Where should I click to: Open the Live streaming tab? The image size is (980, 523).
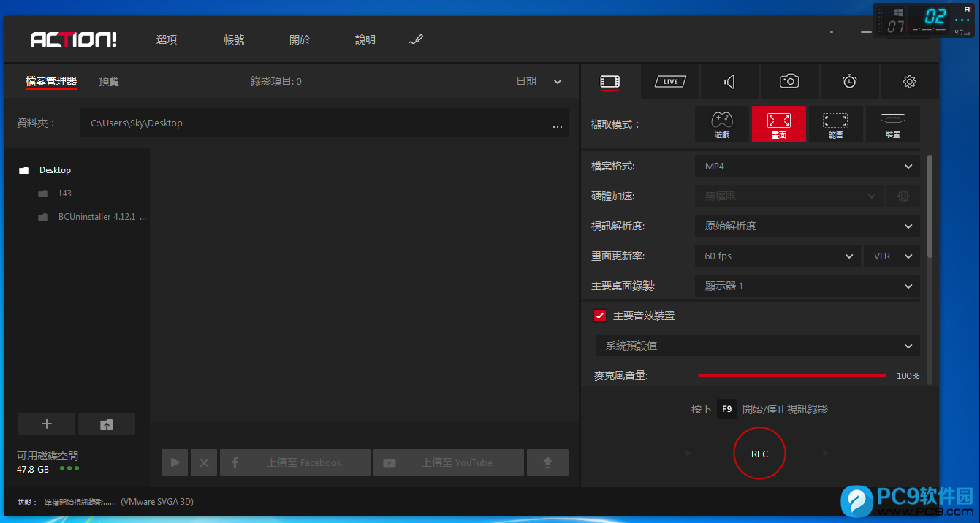[670, 82]
